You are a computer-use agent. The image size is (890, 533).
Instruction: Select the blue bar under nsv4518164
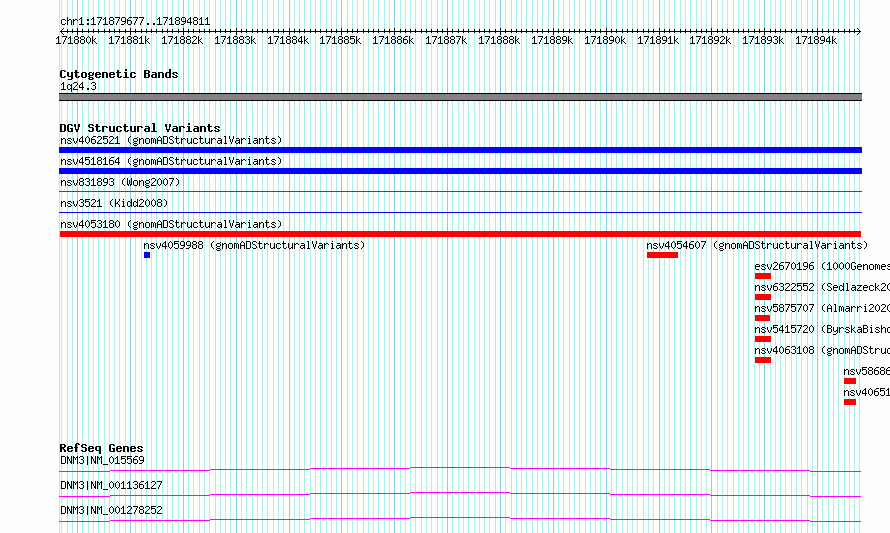pos(460,171)
